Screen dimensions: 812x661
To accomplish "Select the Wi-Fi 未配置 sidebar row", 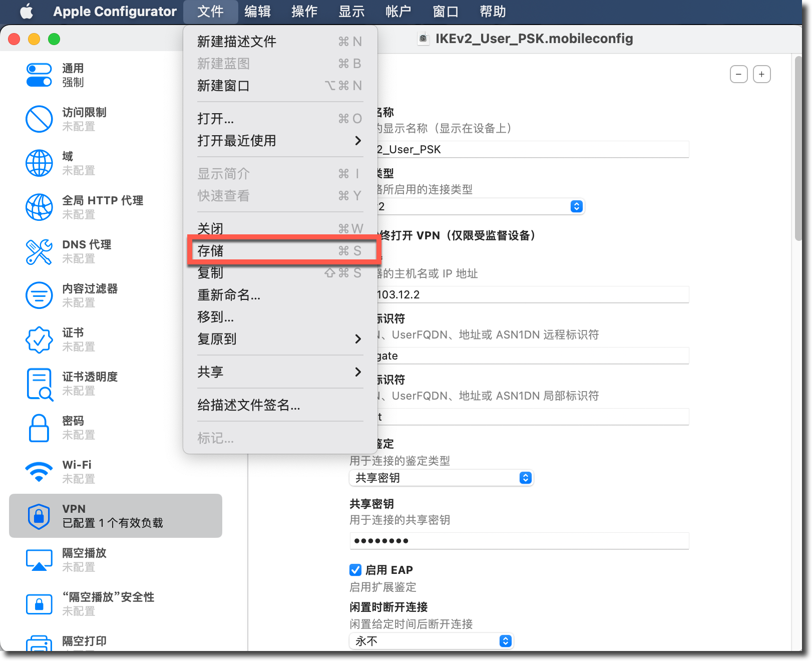I will [116, 472].
